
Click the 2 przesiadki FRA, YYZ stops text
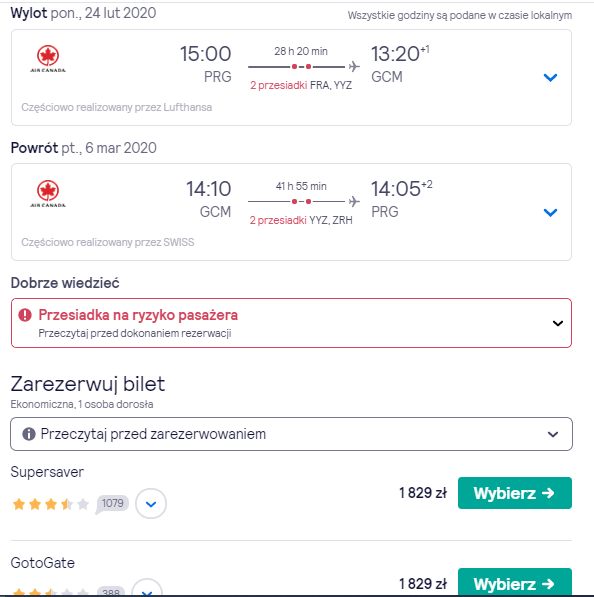[301, 85]
